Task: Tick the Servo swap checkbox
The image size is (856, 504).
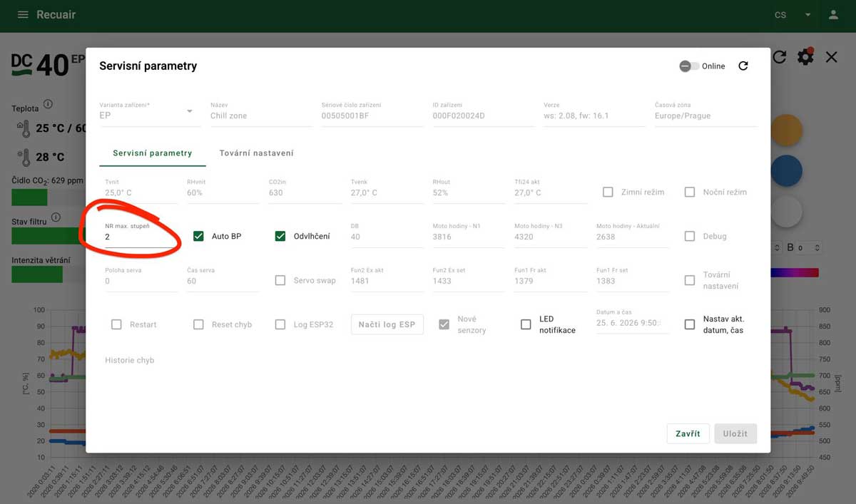Action: (280, 280)
